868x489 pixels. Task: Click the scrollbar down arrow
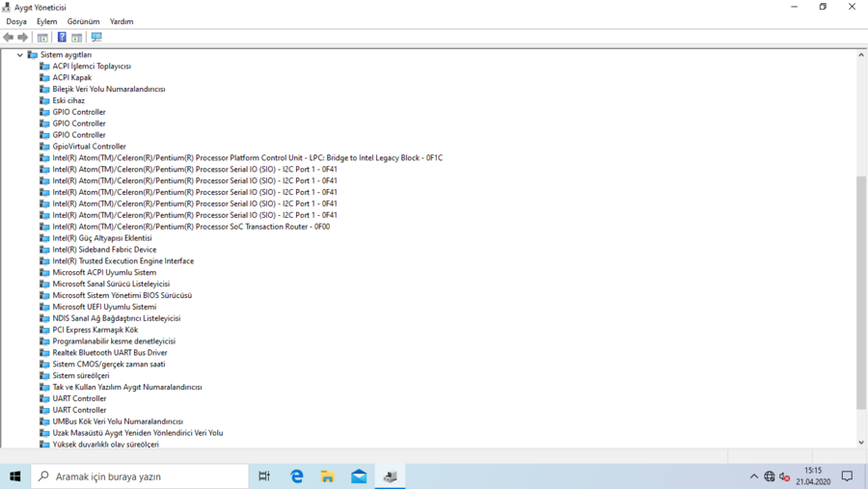click(861, 443)
